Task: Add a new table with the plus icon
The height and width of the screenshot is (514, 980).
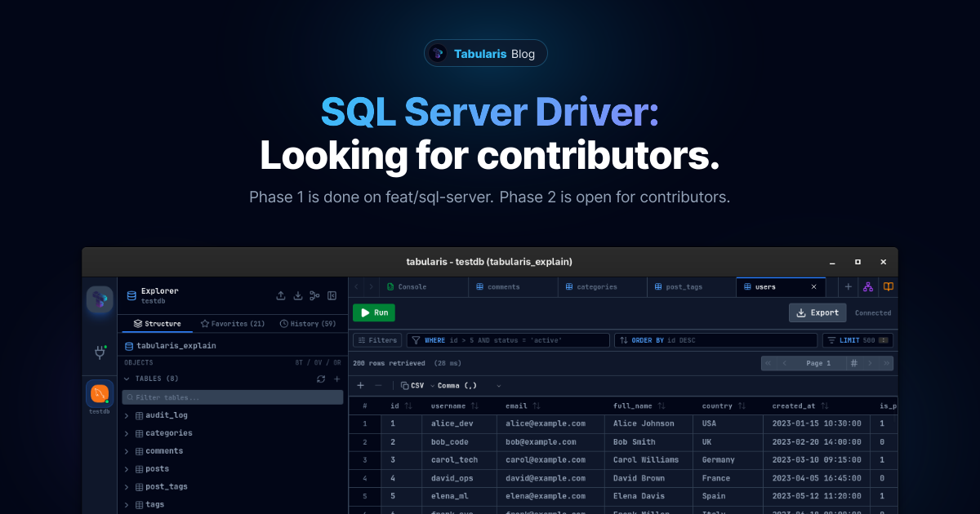Action: pos(336,379)
